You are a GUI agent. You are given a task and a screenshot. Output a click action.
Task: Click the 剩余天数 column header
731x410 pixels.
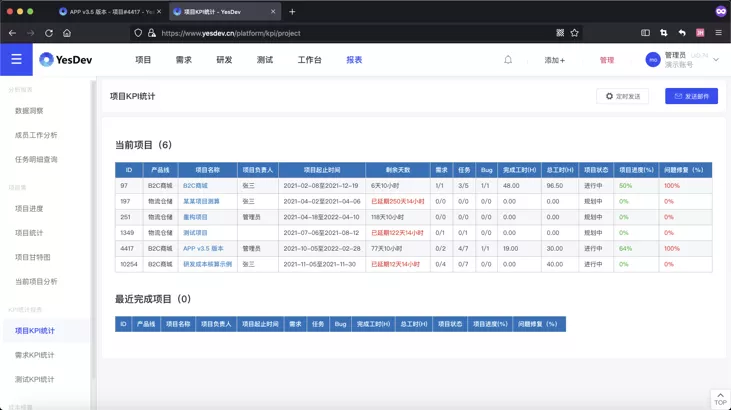click(398, 170)
